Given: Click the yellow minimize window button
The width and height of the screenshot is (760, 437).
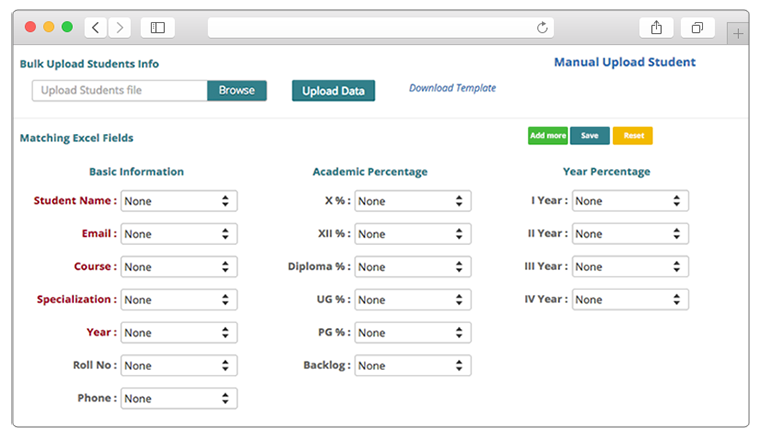Looking at the screenshot, I should coord(49,27).
